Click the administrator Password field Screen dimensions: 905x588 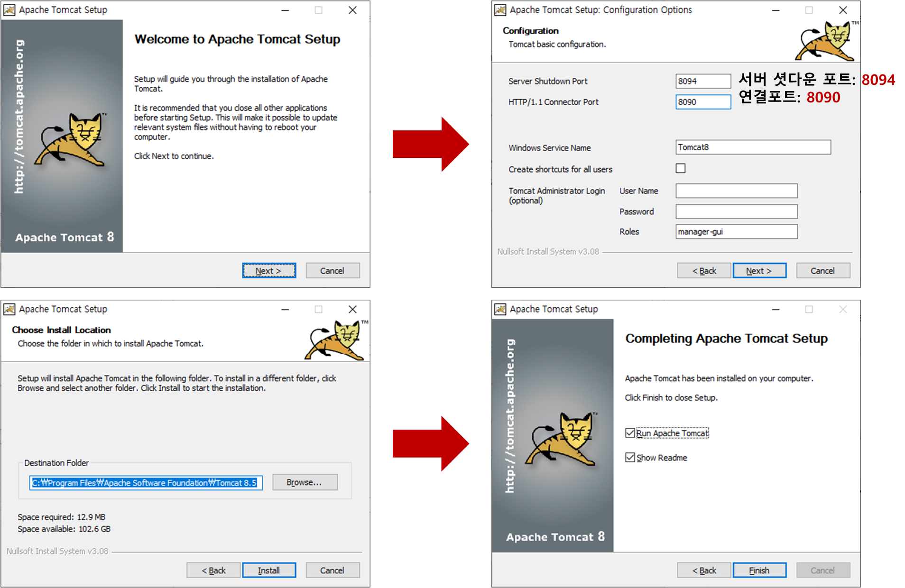pos(737,211)
